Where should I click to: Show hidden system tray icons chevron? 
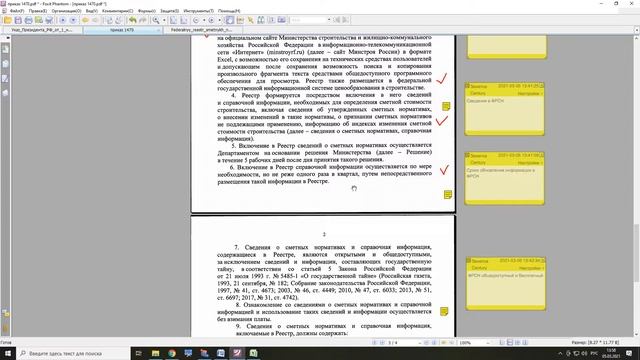click(x=560, y=353)
